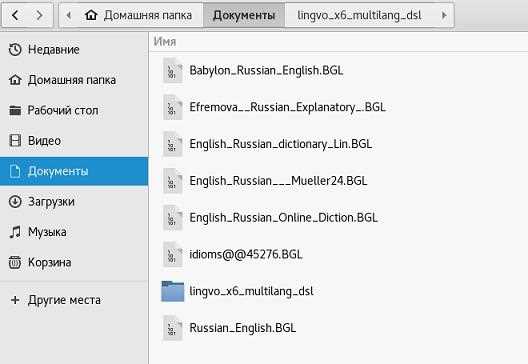Click the Корзина trash icon

pos(15,262)
